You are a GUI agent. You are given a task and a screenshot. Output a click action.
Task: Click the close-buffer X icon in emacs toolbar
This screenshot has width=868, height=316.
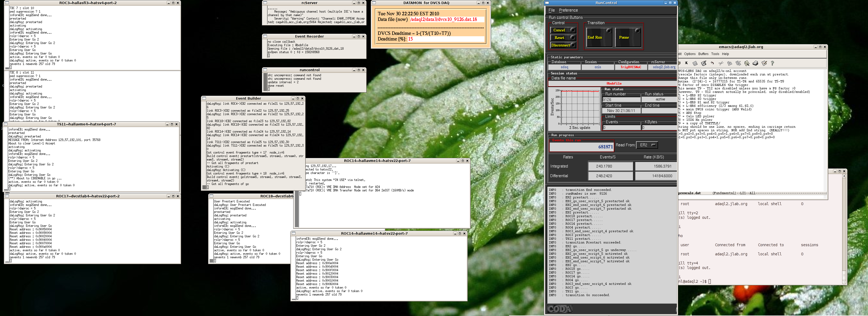(x=686, y=63)
